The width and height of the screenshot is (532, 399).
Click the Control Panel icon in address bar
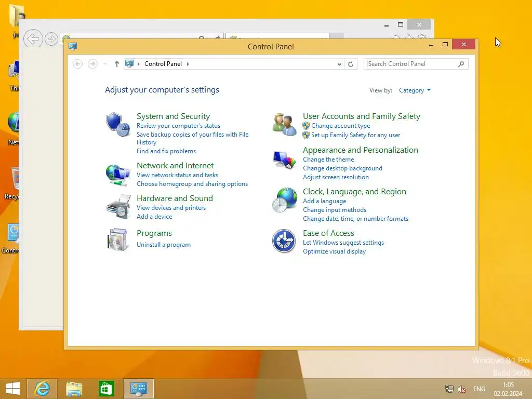tap(129, 63)
